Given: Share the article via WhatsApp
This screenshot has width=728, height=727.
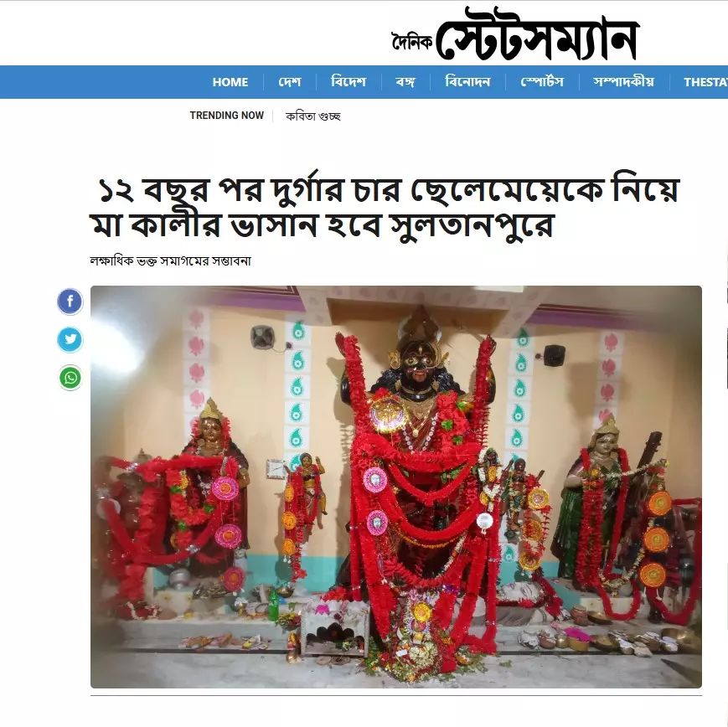Looking at the screenshot, I should (x=70, y=378).
